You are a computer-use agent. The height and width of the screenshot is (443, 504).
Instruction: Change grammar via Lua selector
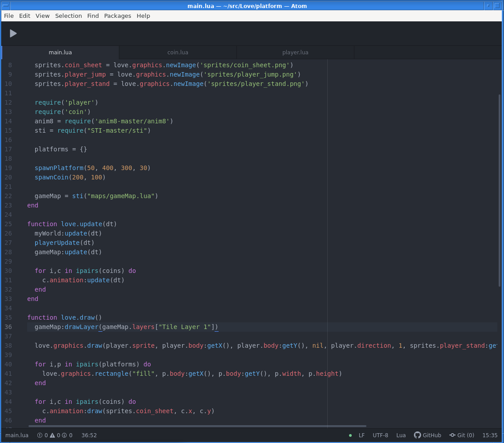401,435
